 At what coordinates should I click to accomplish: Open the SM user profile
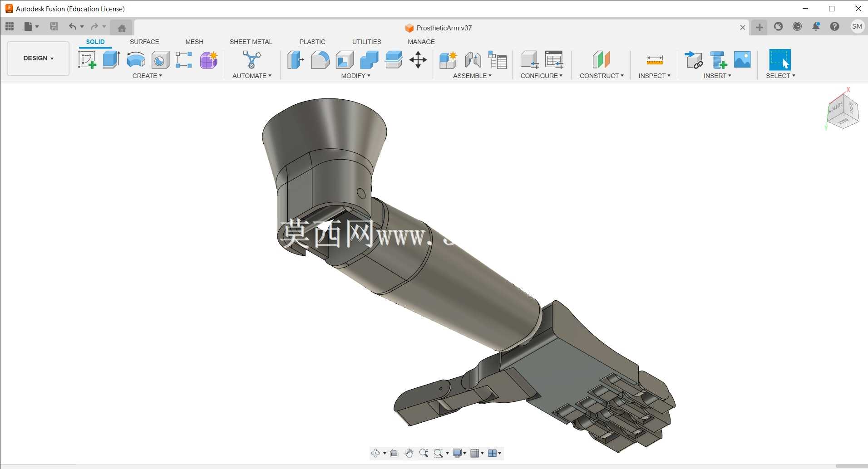[x=857, y=26]
